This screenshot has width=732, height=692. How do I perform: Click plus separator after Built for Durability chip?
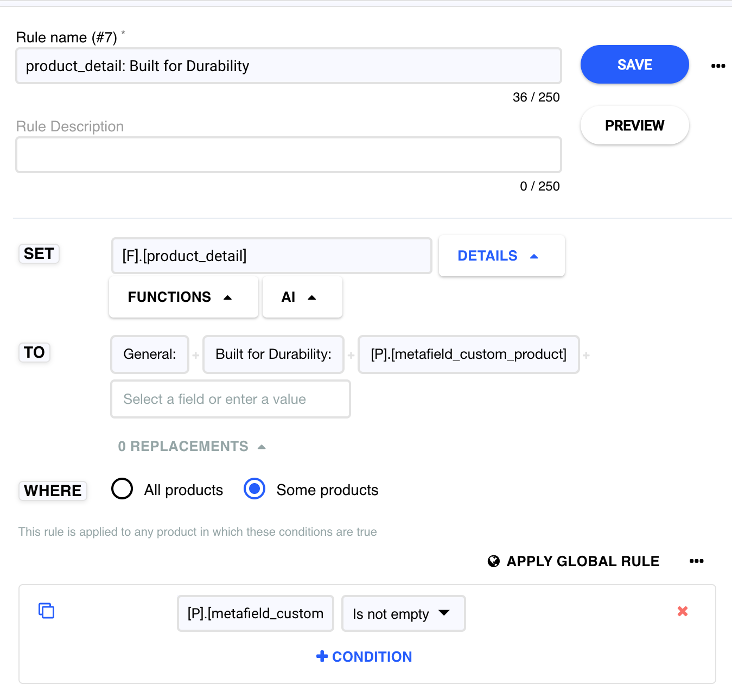pyautogui.click(x=351, y=355)
